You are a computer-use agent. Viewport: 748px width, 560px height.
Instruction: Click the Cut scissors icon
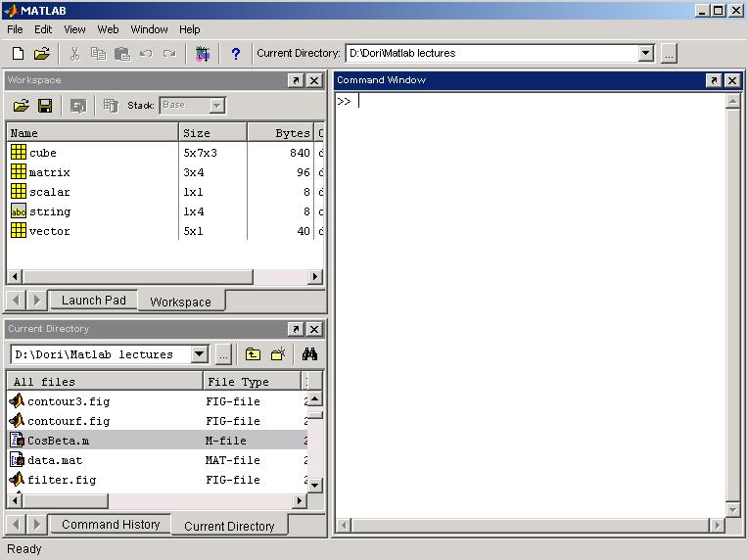pos(74,54)
